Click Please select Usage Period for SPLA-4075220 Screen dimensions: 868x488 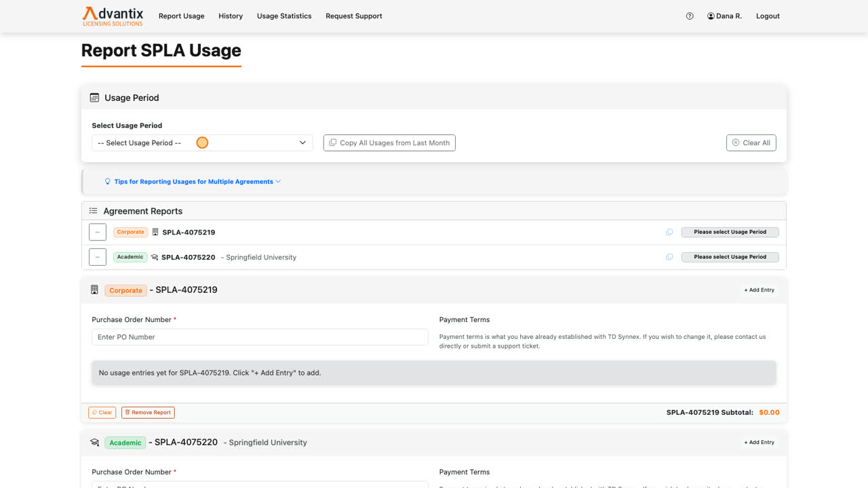tap(730, 257)
